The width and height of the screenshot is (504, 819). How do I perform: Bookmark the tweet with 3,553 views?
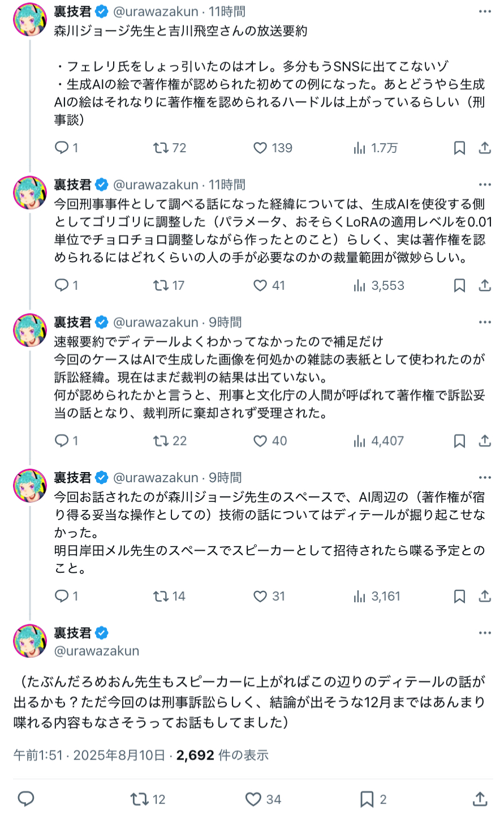(x=459, y=286)
